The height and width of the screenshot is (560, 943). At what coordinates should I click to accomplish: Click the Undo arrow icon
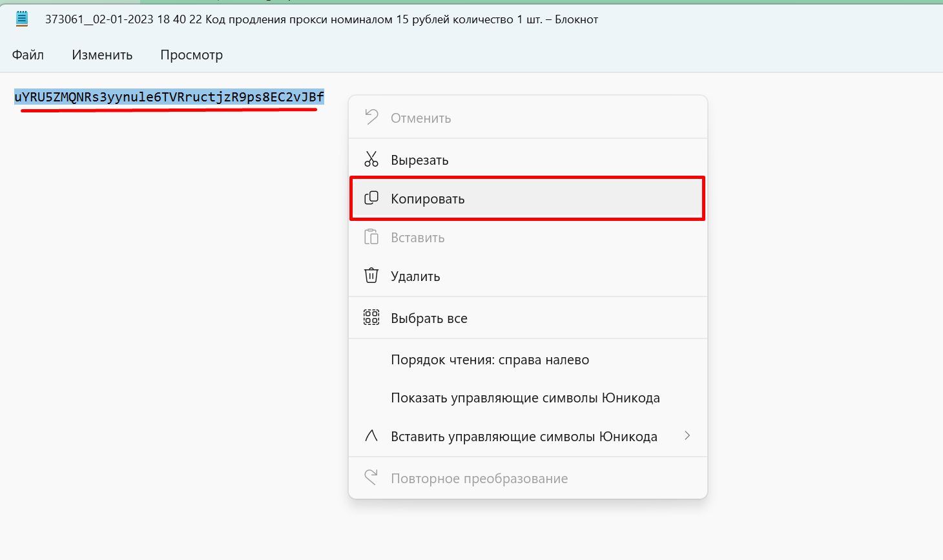point(371,118)
